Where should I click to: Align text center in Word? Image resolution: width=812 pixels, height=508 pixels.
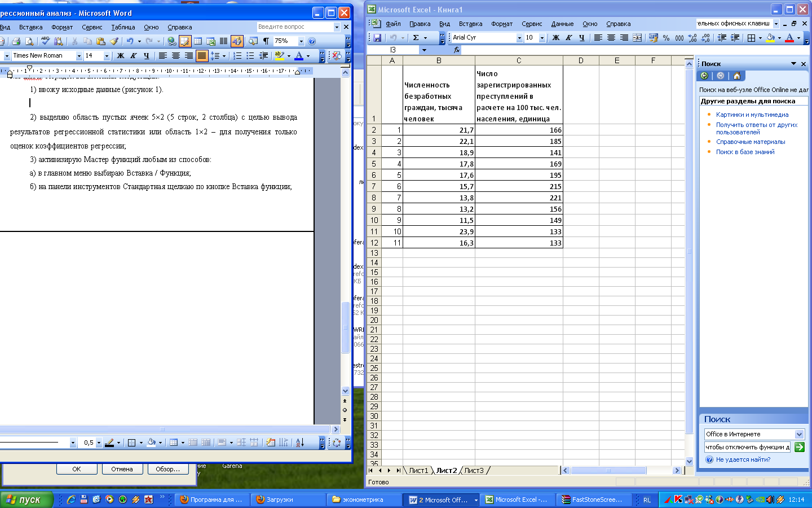(x=176, y=56)
